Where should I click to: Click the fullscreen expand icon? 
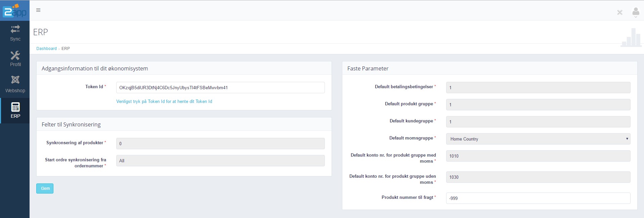coord(620,12)
